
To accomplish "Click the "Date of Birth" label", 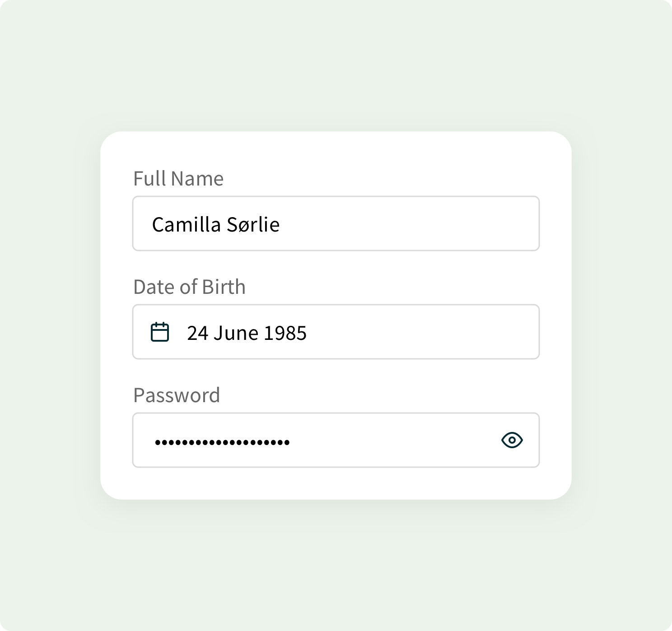I will (189, 287).
